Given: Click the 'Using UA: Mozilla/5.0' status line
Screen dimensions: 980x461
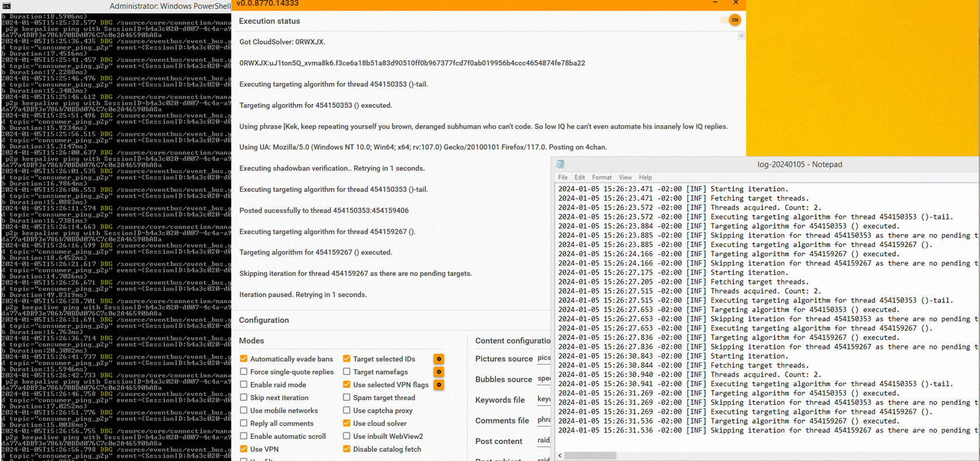Looking at the screenshot, I should coord(423,147).
